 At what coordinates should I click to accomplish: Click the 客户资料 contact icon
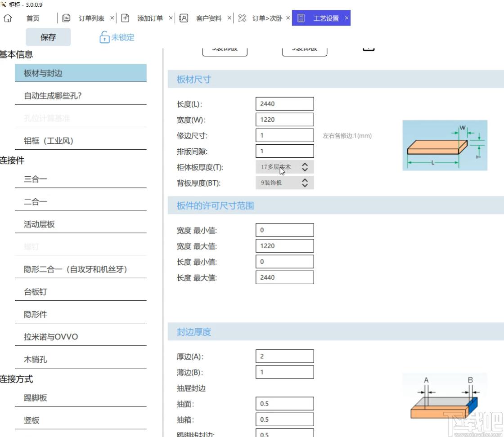184,18
